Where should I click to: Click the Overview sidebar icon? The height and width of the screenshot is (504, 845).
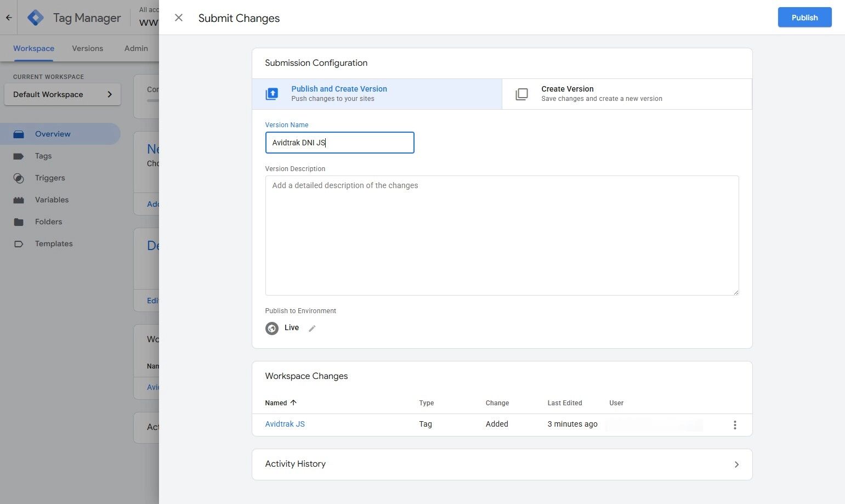point(19,134)
